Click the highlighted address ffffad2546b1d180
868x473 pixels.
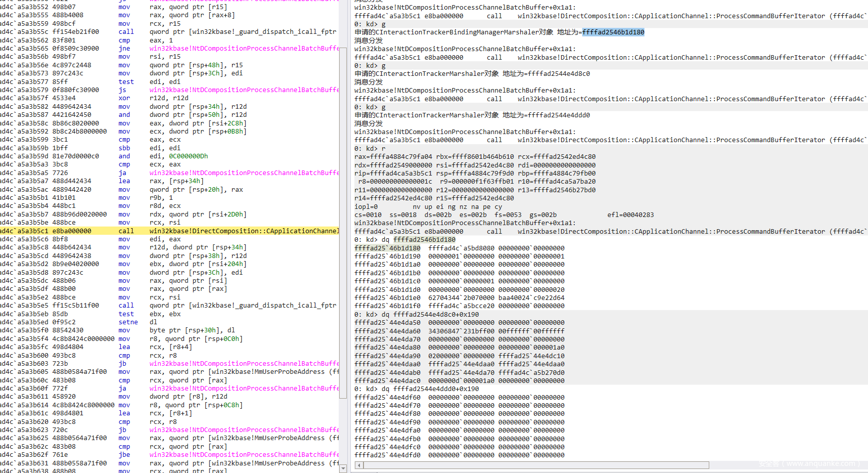click(x=613, y=32)
